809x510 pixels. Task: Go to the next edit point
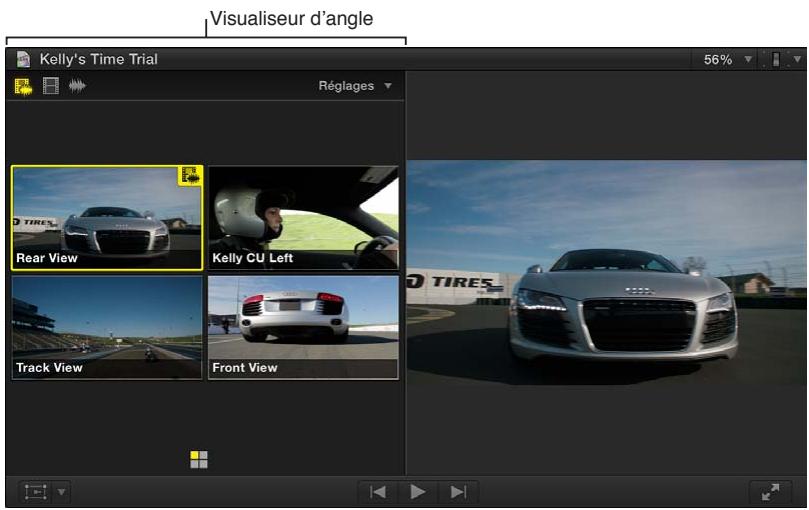point(458,492)
